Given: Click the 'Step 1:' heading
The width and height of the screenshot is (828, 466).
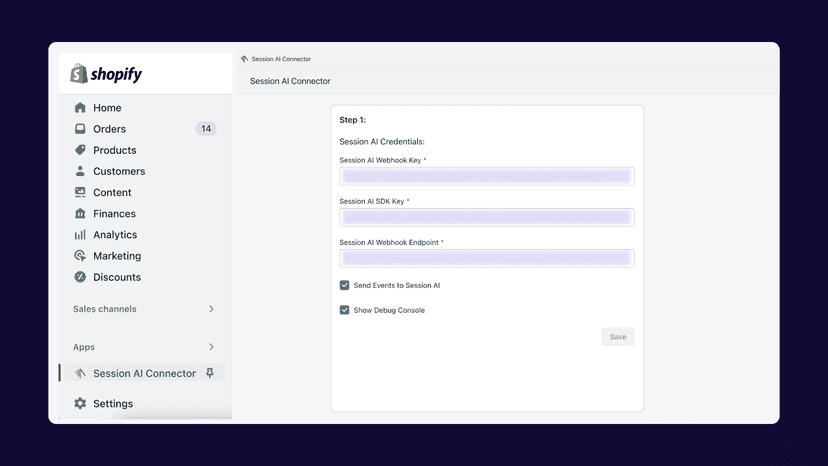Looking at the screenshot, I should pos(352,120).
